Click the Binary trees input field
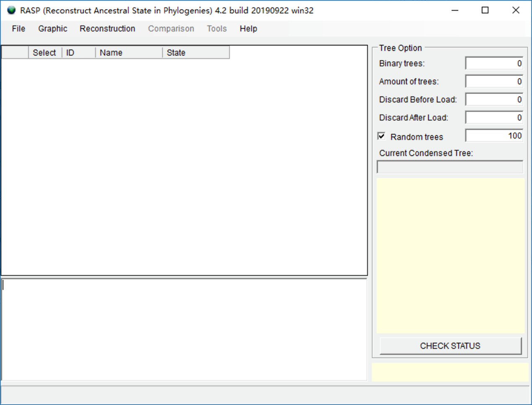 [494, 63]
